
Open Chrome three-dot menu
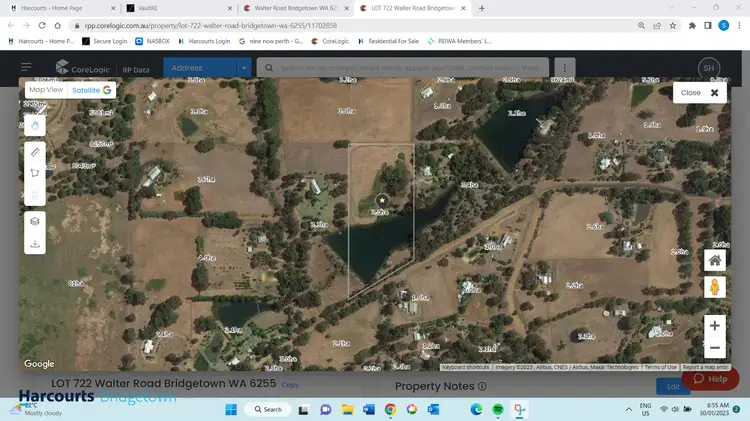[739, 25]
